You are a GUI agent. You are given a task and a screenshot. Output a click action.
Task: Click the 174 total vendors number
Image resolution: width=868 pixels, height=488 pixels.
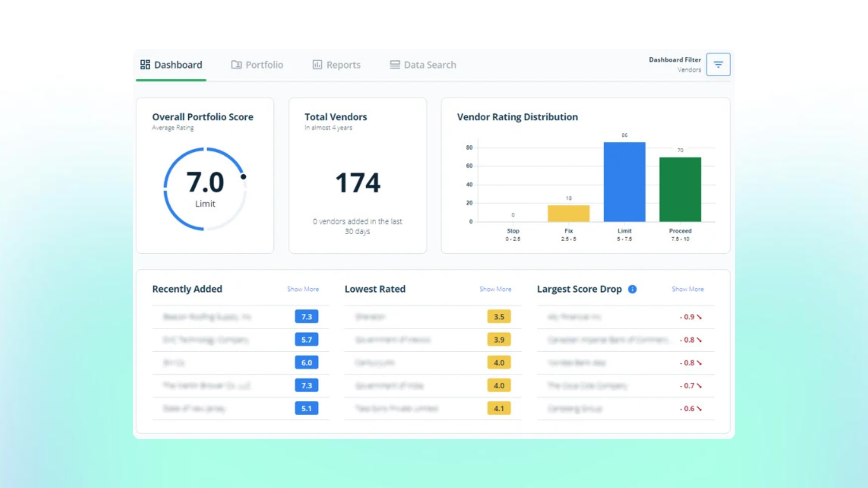(x=358, y=182)
